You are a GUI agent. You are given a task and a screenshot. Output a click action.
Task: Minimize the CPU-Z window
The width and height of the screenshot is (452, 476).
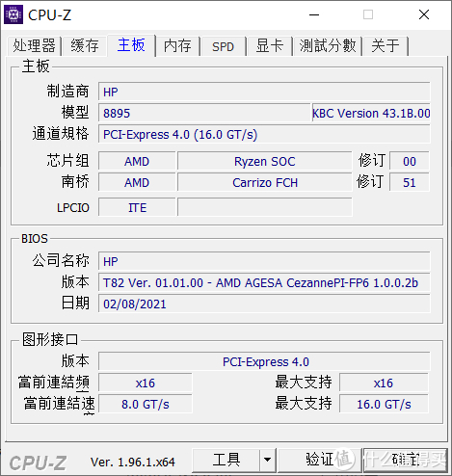[314, 14]
